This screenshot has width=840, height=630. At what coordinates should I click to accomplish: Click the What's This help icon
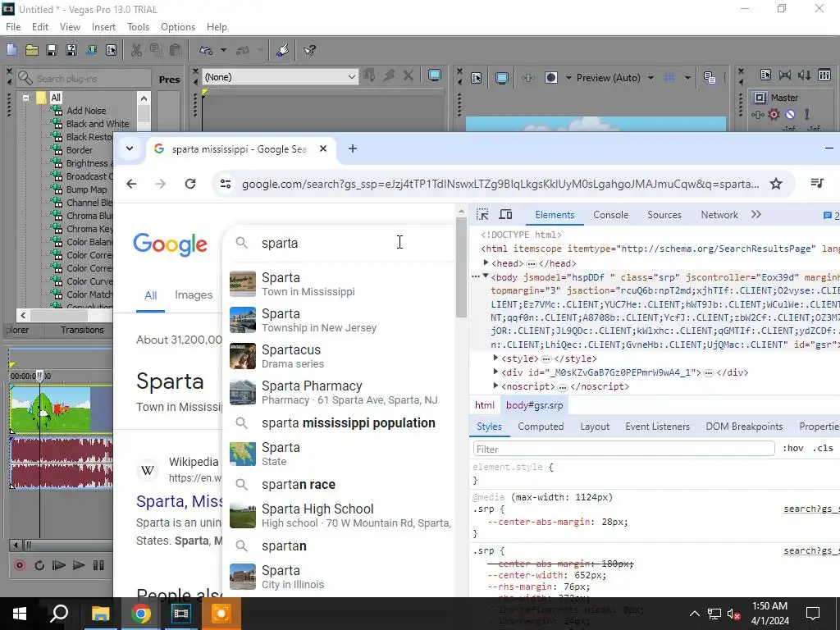coord(309,50)
